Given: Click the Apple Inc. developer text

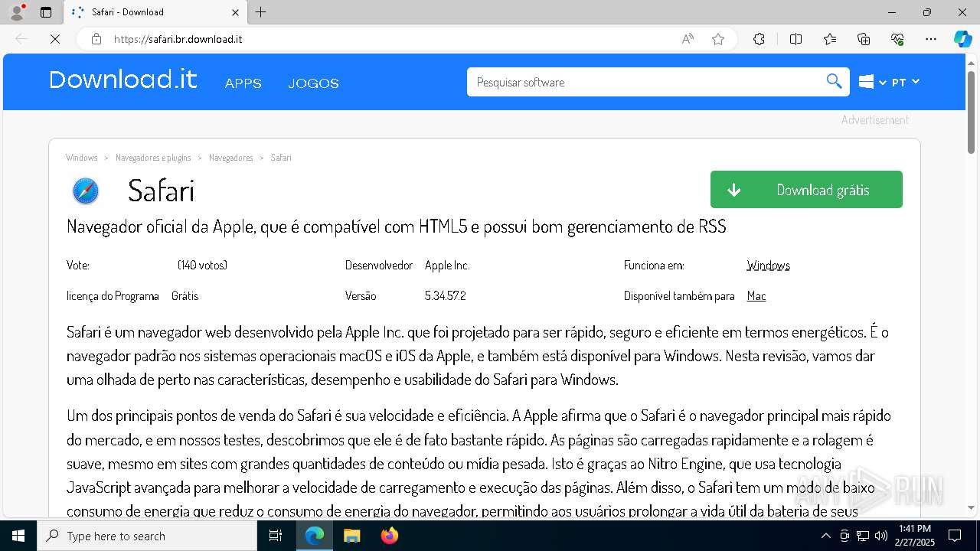Looking at the screenshot, I should (447, 265).
